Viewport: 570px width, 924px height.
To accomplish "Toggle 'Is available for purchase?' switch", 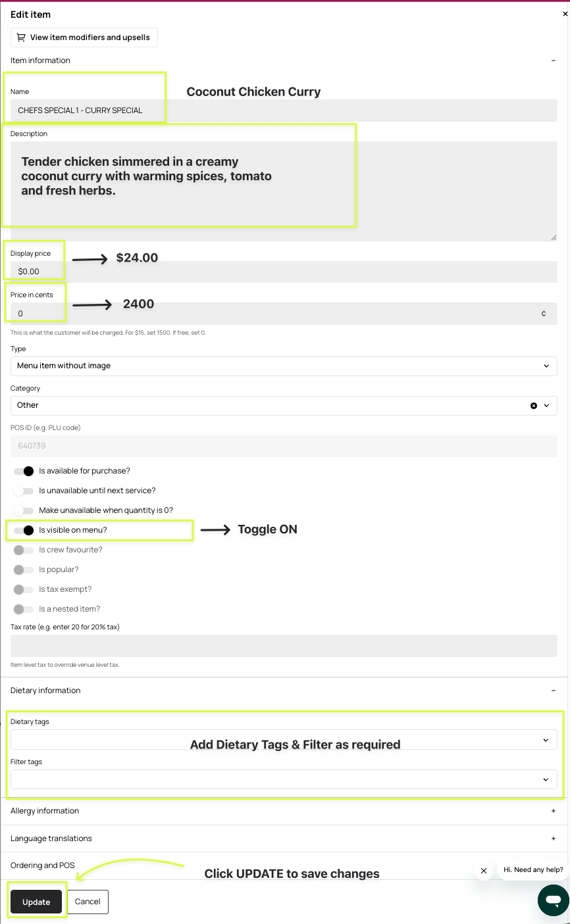I will click(24, 471).
